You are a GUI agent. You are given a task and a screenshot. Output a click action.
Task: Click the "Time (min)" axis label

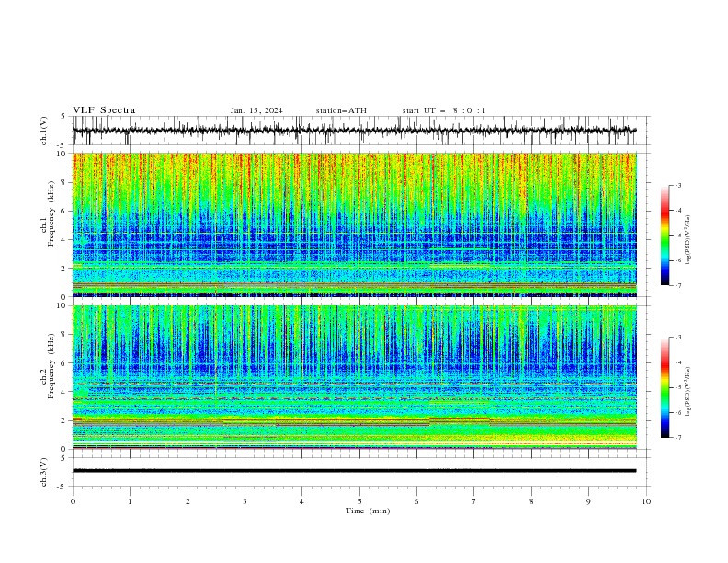coord(368,511)
